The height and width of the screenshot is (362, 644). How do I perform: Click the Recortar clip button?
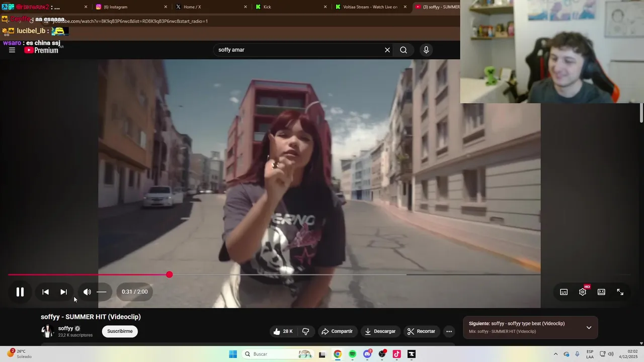point(422,331)
